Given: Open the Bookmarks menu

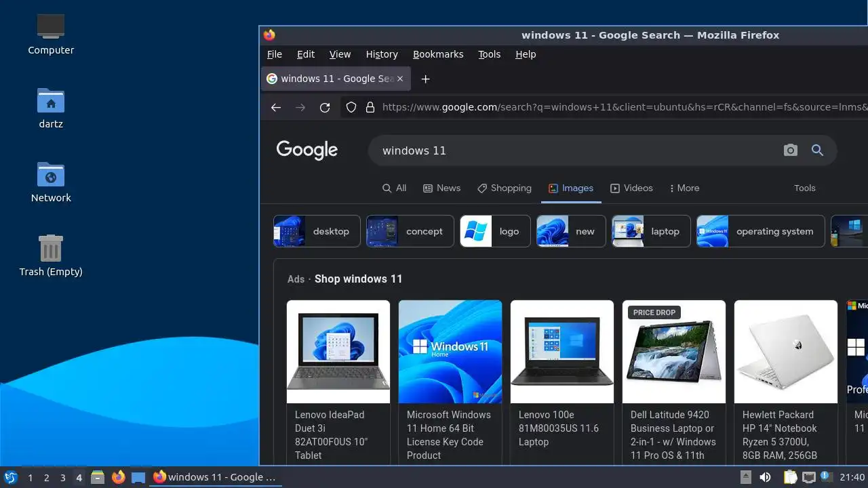Looking at the screenshot, I should [x=438, y=54].
